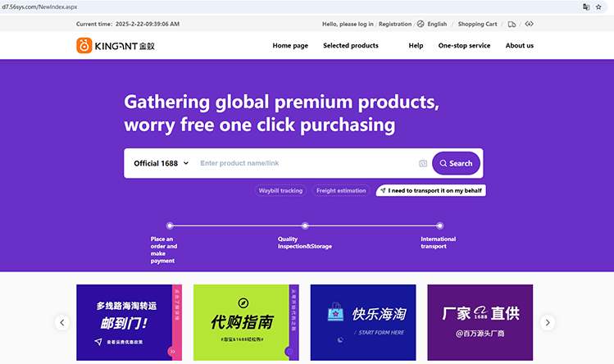Expand the Official 1688 source dropdown

coord(161,163)
